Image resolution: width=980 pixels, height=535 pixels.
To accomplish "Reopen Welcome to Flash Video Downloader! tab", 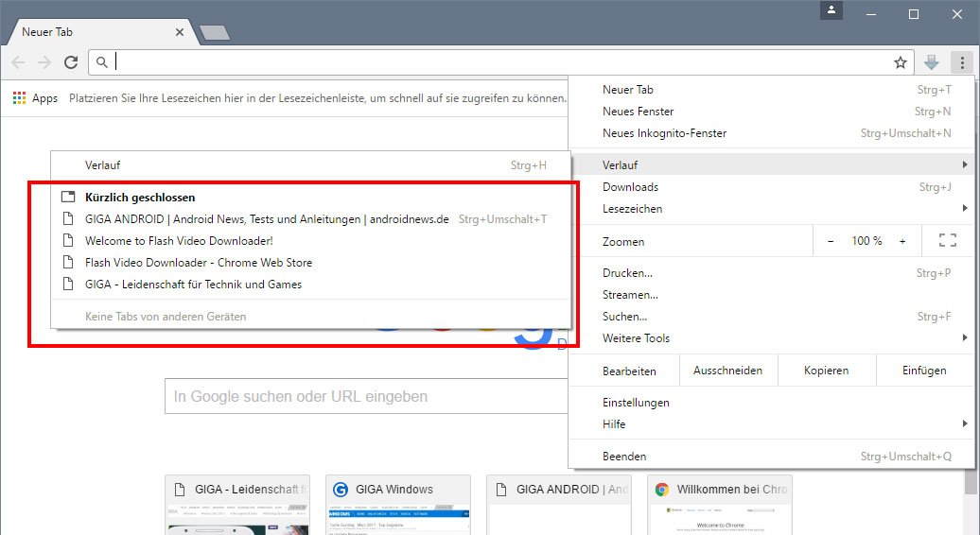I will [310, 241].
